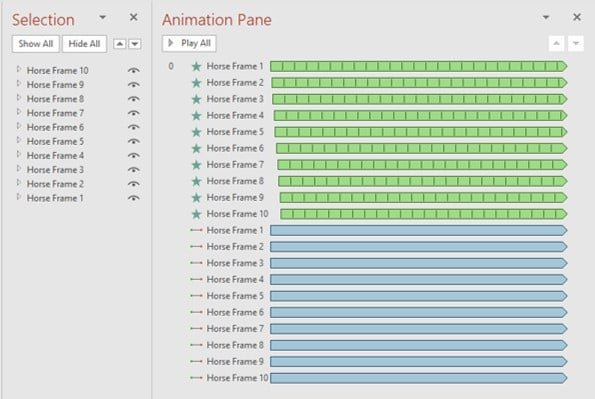Expand Horse Frame 10 in Selection list
Image resolution: width=595 pixels, height=399 pixels.
coord(19,69)
